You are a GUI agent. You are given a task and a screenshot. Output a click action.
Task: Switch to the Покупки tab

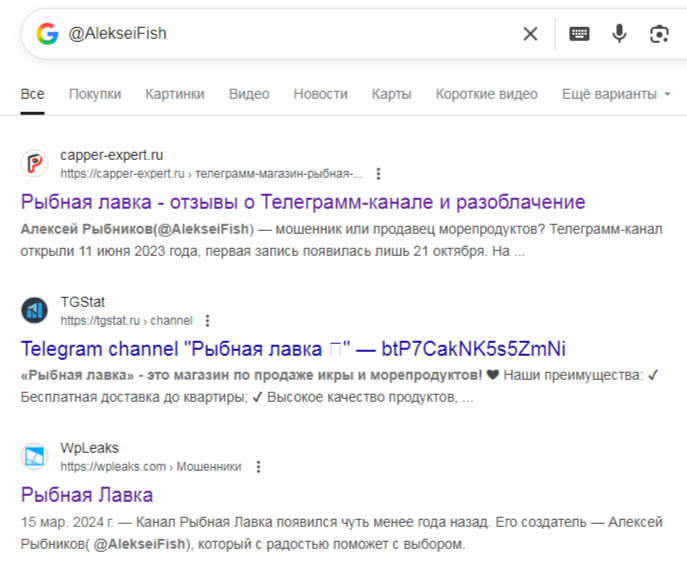[x=95, y=94]
